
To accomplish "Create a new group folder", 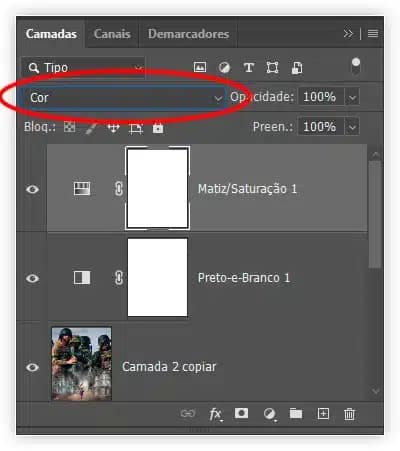I will tap(296, 414).
